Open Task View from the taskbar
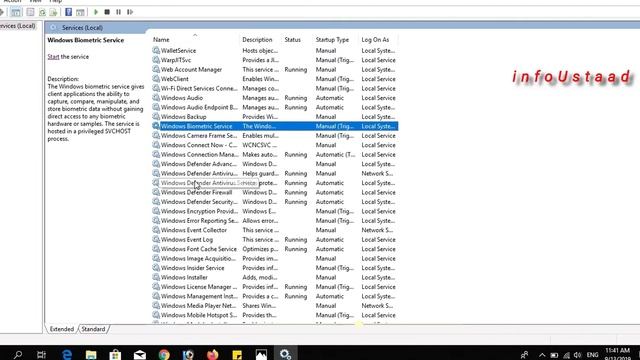The height and width of the screenshot is (360, 640). click(41, 354)
